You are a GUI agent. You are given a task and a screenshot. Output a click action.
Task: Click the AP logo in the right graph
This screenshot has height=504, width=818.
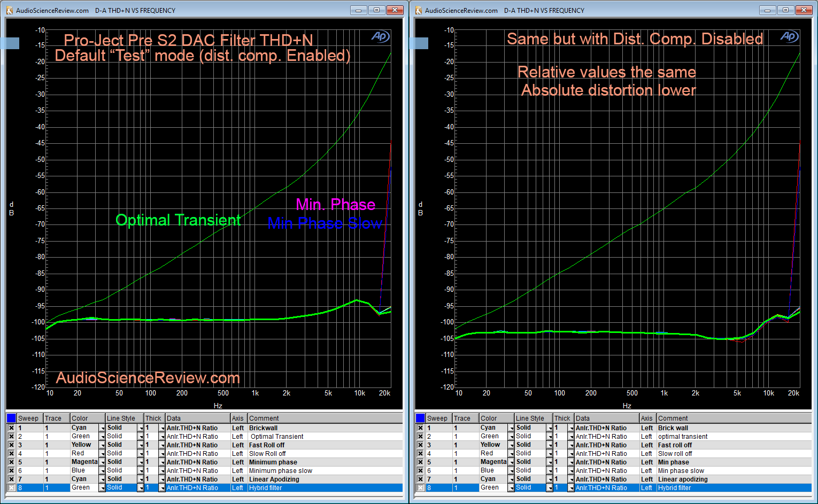tap(790, 36)
